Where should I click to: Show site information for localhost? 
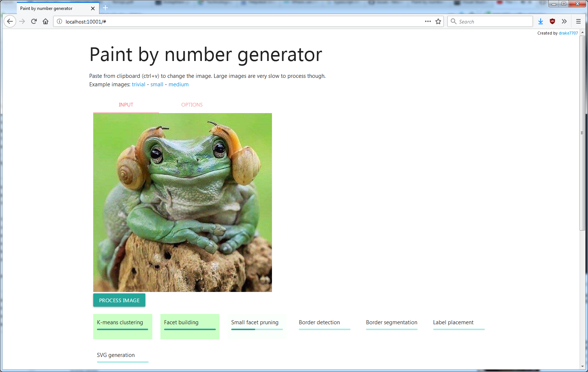pos(59,21)
